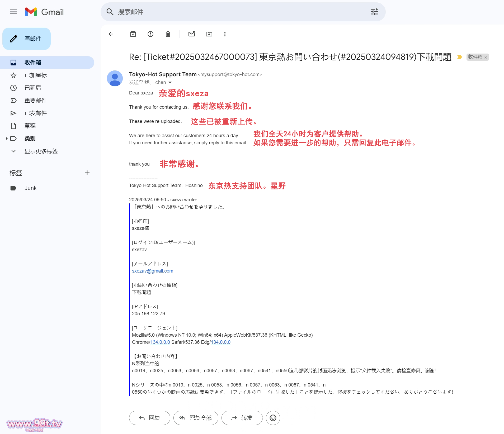This screenshot has width=504, height=434.
Task: Add an emoji reaction to the email
Action: (x=273, y=418)
